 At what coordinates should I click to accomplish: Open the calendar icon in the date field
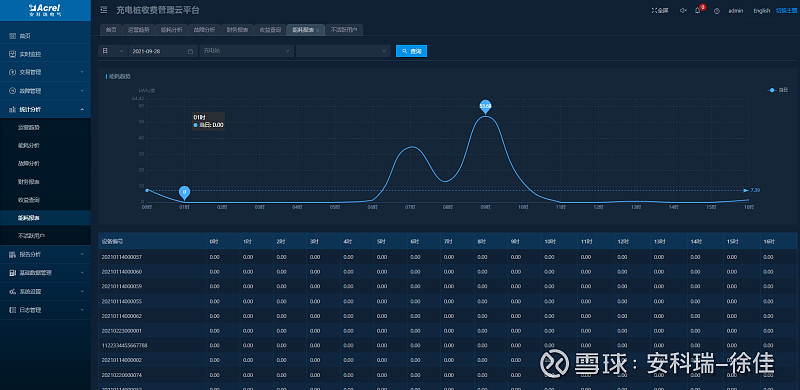click(x=190, y=51)
